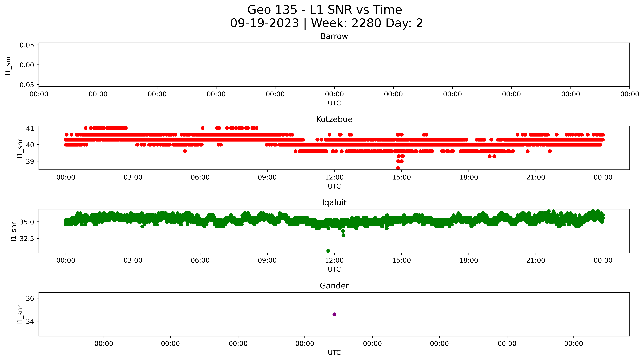Select the 'Gander' subplot title
The image size is (644, 361).
point(334,286)
